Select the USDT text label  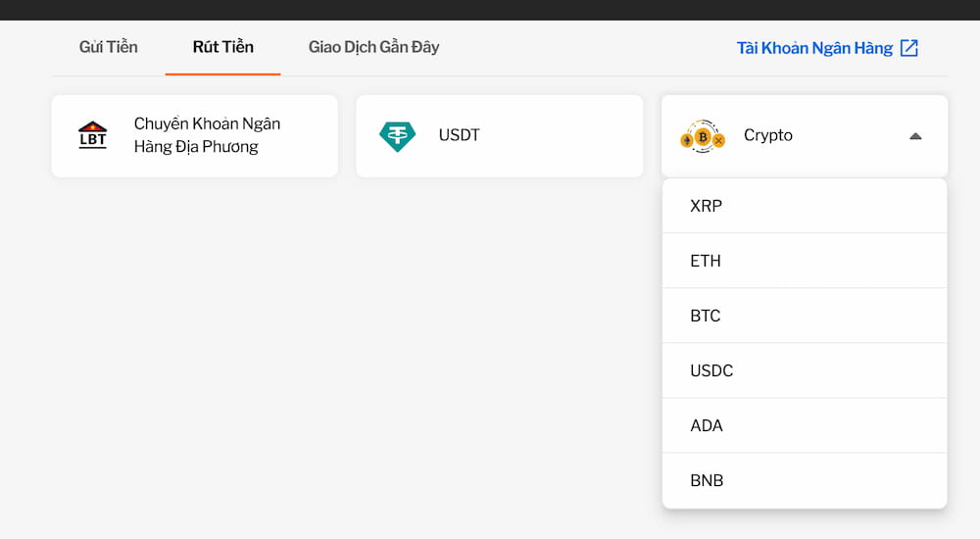tap(460, 135)
